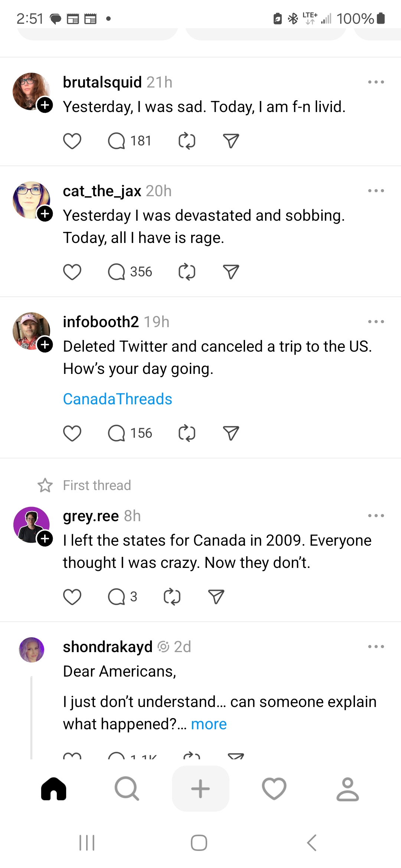This screenshot has width=401, height=868.
Task: Repost brutalsquid's livid post
Action: [x=187, y=141]
